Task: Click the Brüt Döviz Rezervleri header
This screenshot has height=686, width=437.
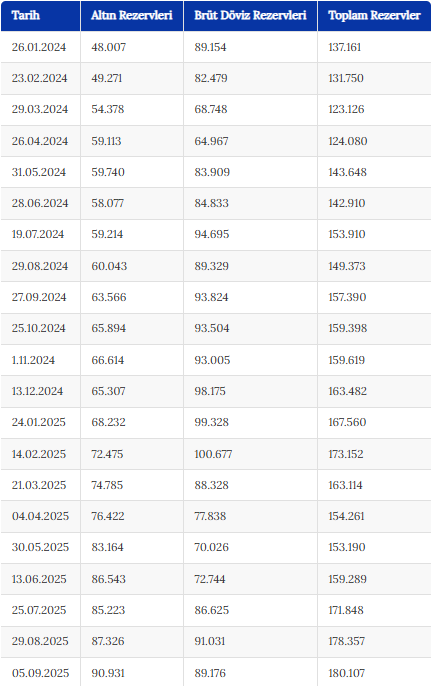Action: point(250,15)
